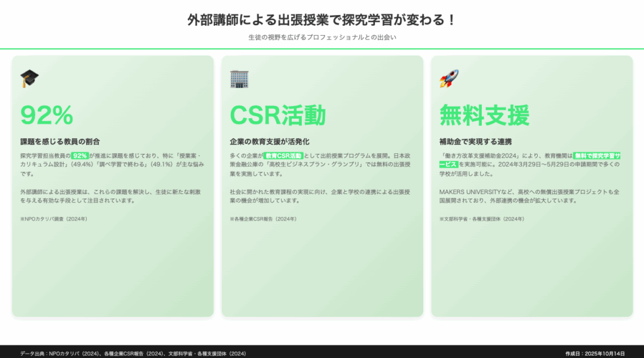The image size is (644, 358).
Task: Click the graduation cap emoji icon
Action: (x=30, y=79)
